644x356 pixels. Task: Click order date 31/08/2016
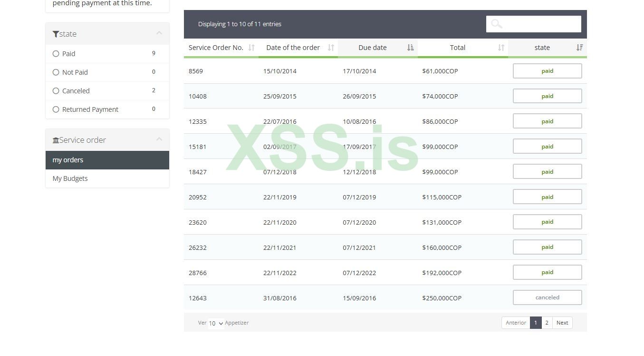tap(280, 298)
